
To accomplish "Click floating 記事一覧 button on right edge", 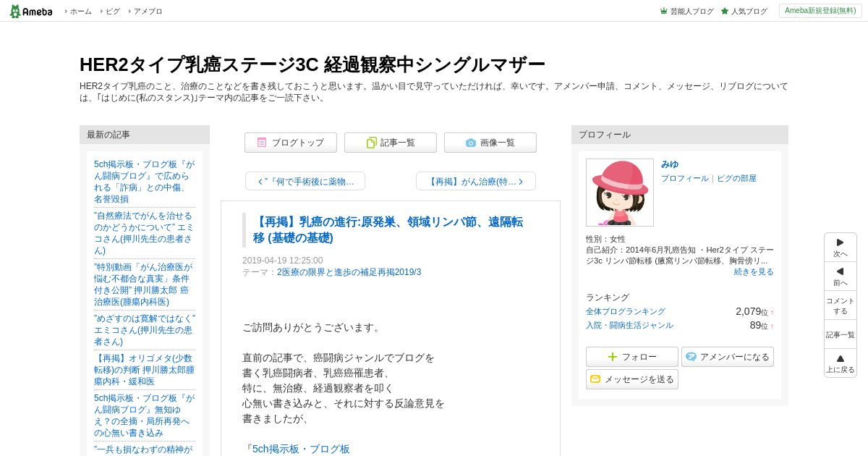I will (x=841, y=334).
